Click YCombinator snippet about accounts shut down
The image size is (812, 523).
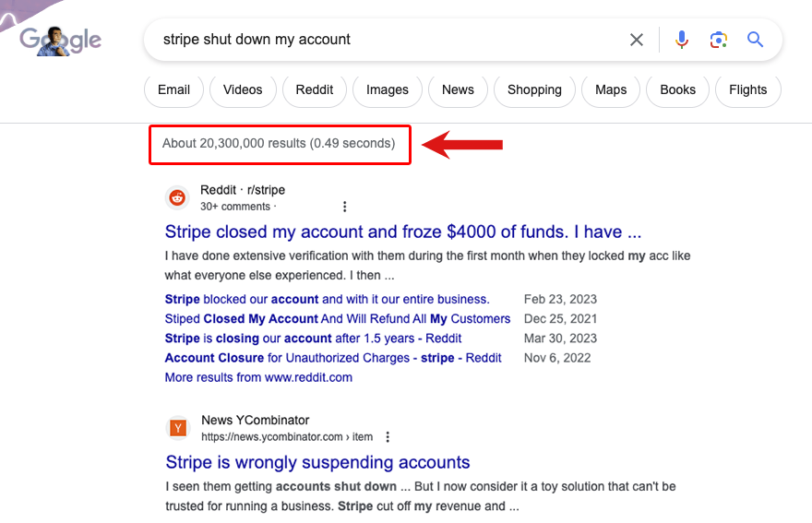(421, 496)
